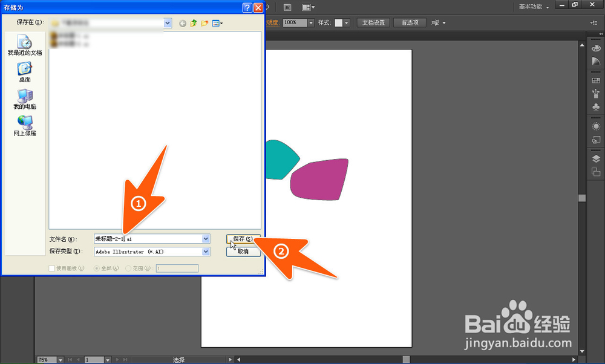Open the Layers panel icon

click(596, 159)
